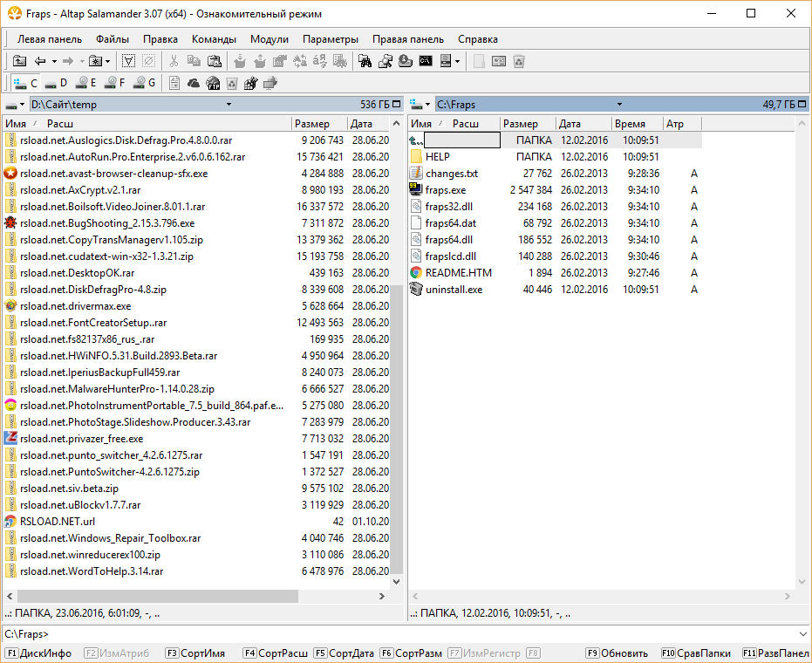Click the F9 Обновить button
This screenshot has width=812, height=663.
pos(618,653)
